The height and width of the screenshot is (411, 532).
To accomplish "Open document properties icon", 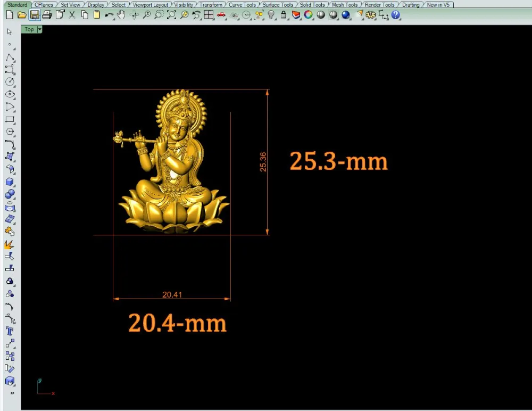I will pos(60,15).
